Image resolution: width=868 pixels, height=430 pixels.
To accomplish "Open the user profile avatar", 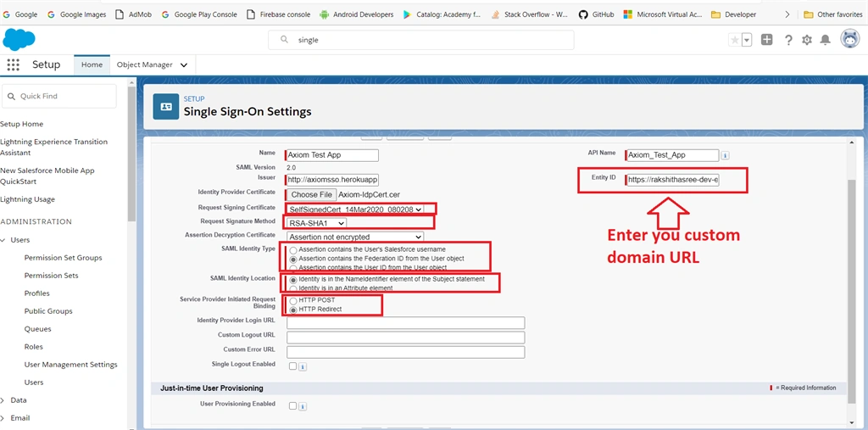I will pos(849,39).
